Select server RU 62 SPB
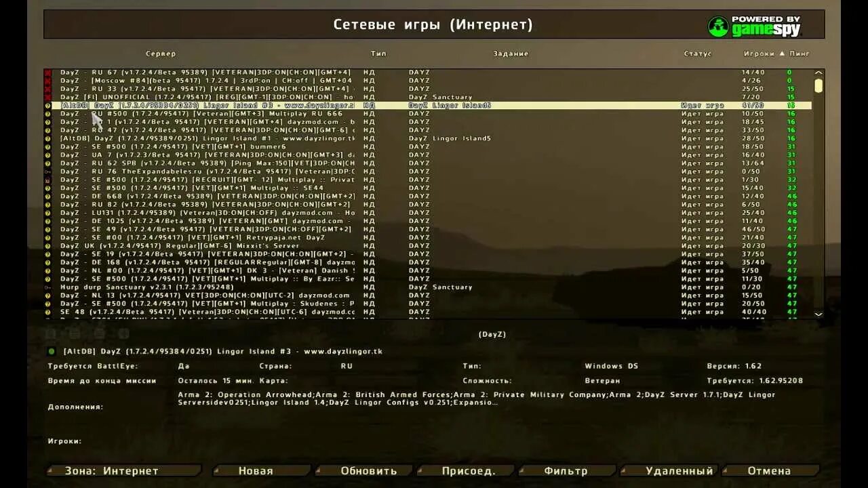 click(431, 163)
